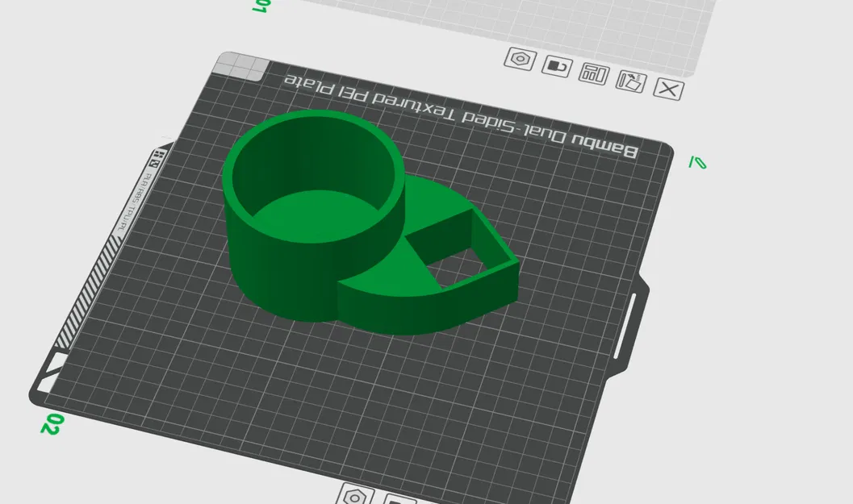Toggle the plate lock icon
853x504 pixels.
[557, 66]
